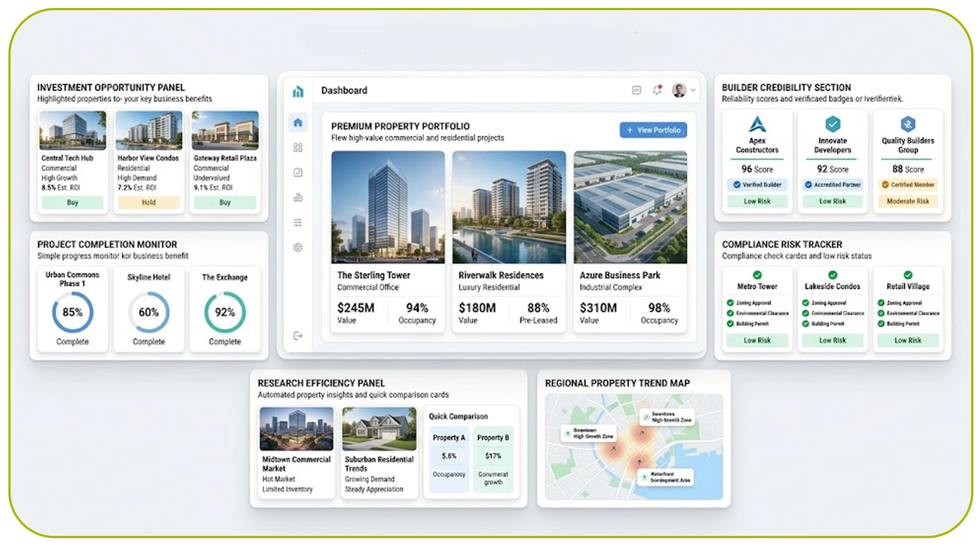Click the logout icon in sidebar

click(298, 336)
